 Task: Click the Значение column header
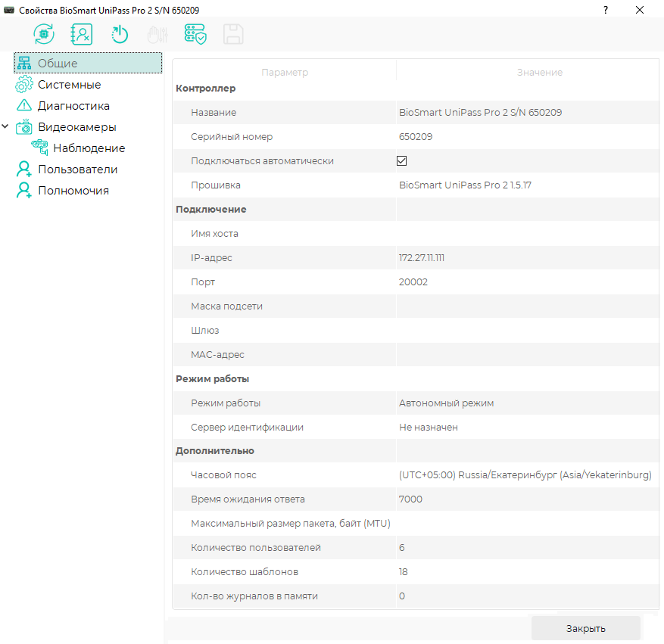click(x=540, y=73)
